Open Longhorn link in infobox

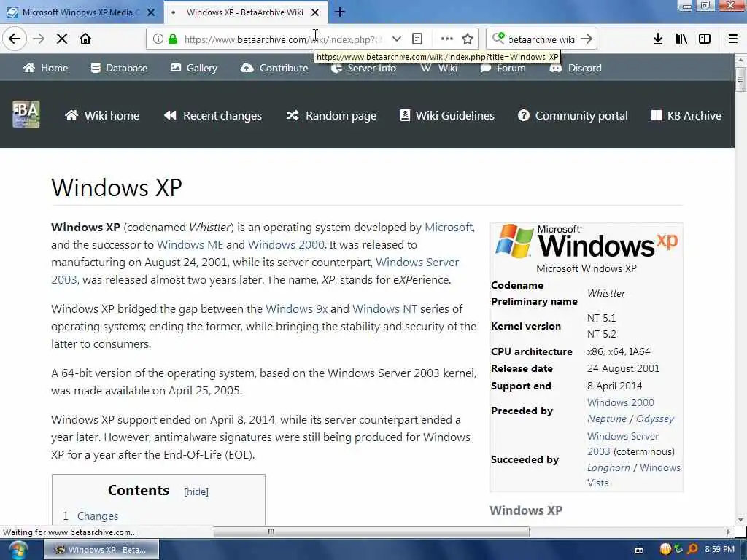(608, 467)
